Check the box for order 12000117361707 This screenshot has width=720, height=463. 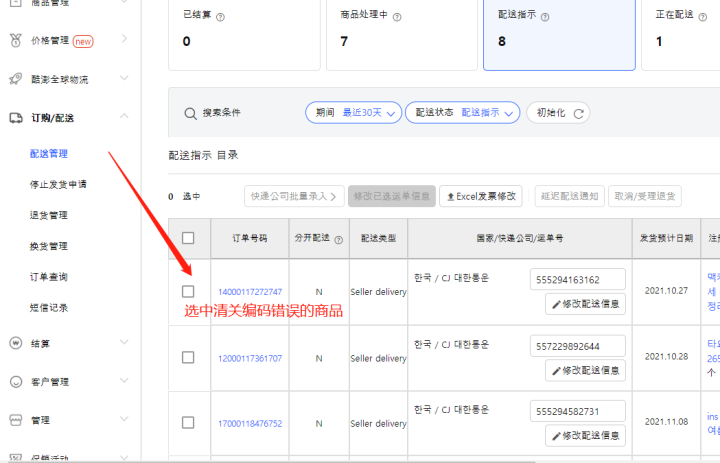click(x=188, y=357)
